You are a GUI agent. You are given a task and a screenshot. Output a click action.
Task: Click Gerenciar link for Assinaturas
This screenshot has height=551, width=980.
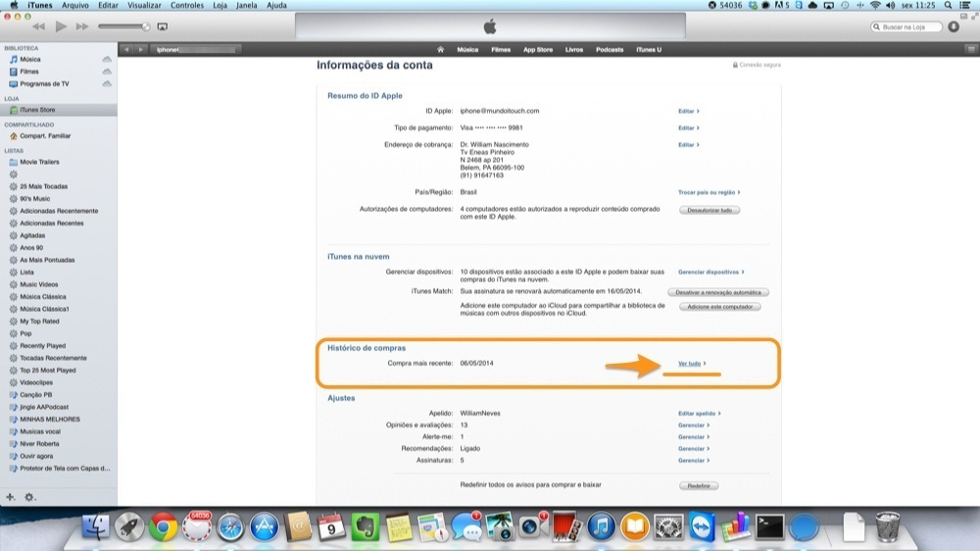693,461
